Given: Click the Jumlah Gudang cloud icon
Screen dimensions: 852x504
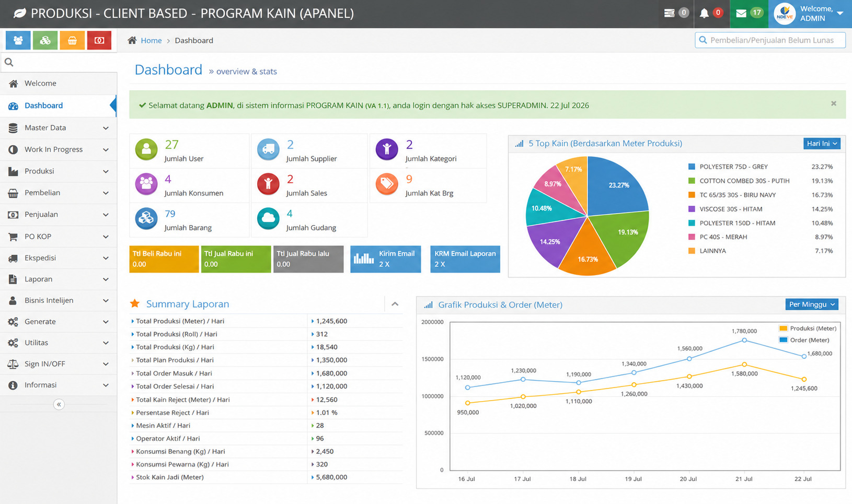Looking at the screenshot, I should click(268, 219).
